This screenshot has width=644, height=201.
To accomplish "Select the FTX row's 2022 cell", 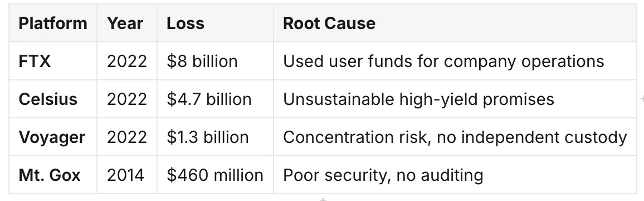I will [127, 61].
